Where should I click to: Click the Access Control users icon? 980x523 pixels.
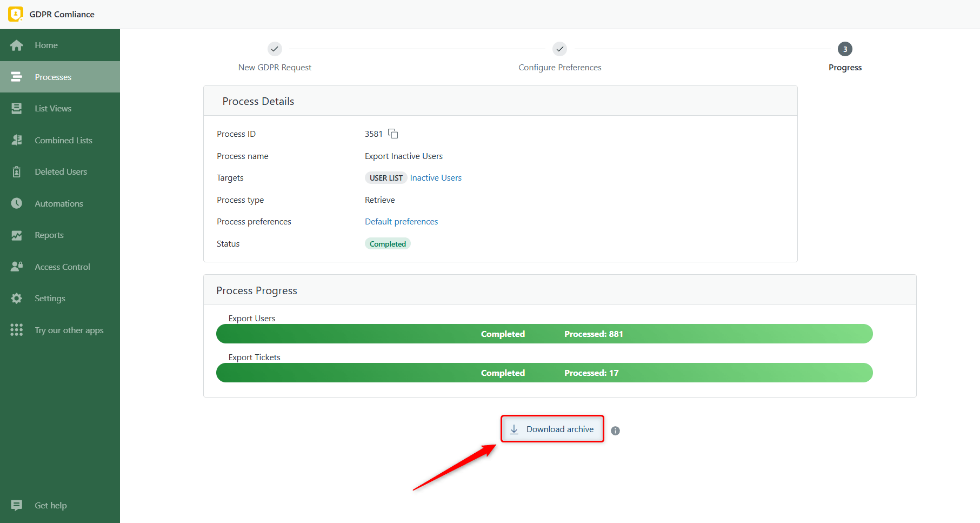click(x=17, y=267)
